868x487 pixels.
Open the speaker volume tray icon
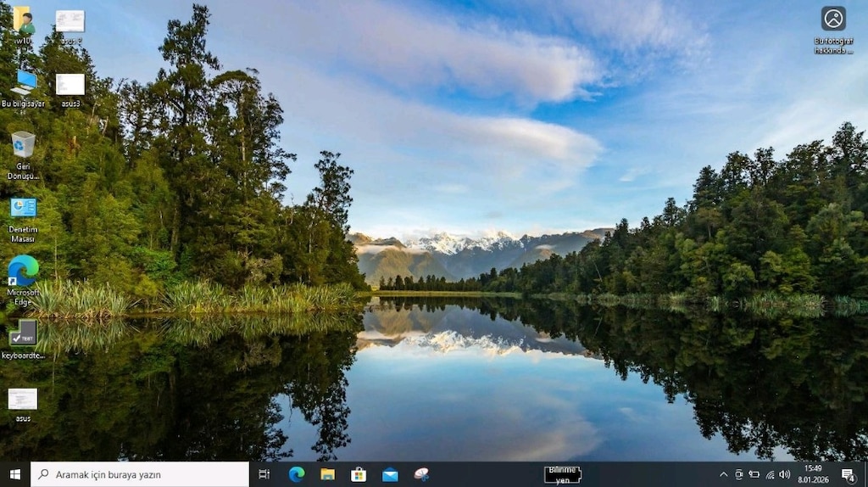click(x=784, y=475)
